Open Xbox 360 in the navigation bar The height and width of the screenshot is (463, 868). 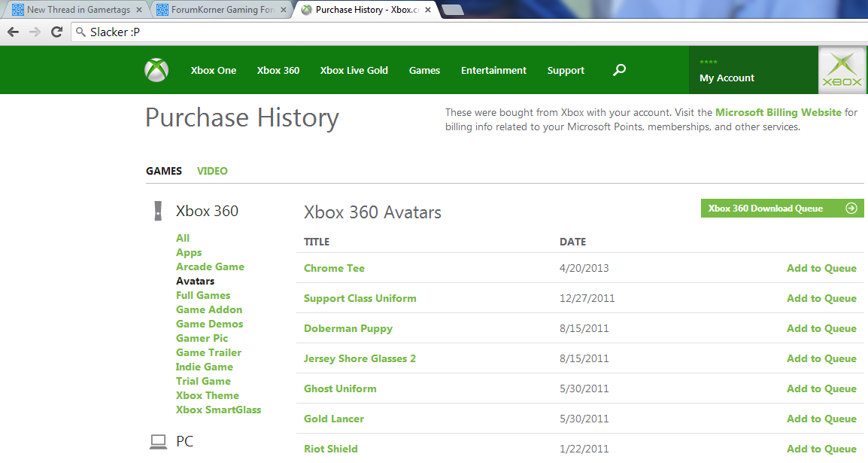click(278, 70)
